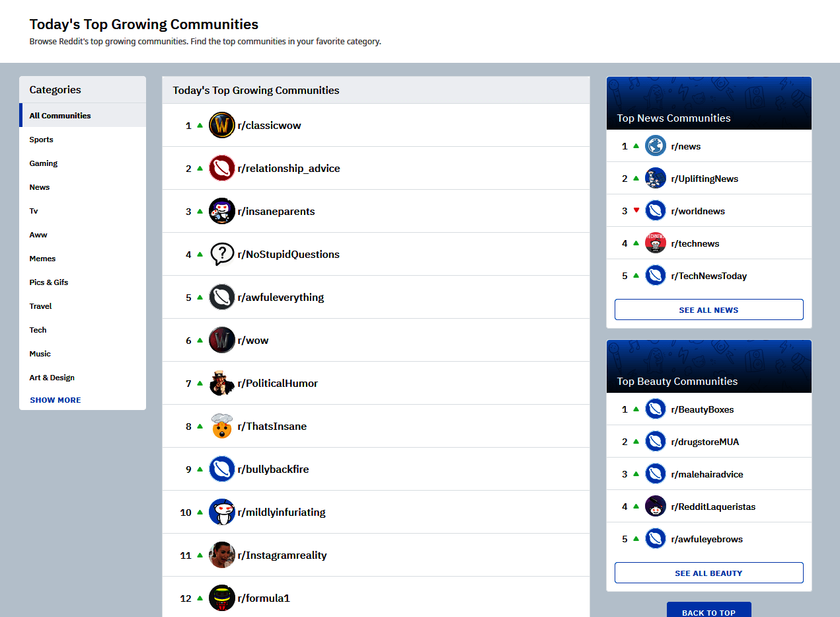Select the Gaming category
Screen dimensions: 840x617
tap(44, 163)
